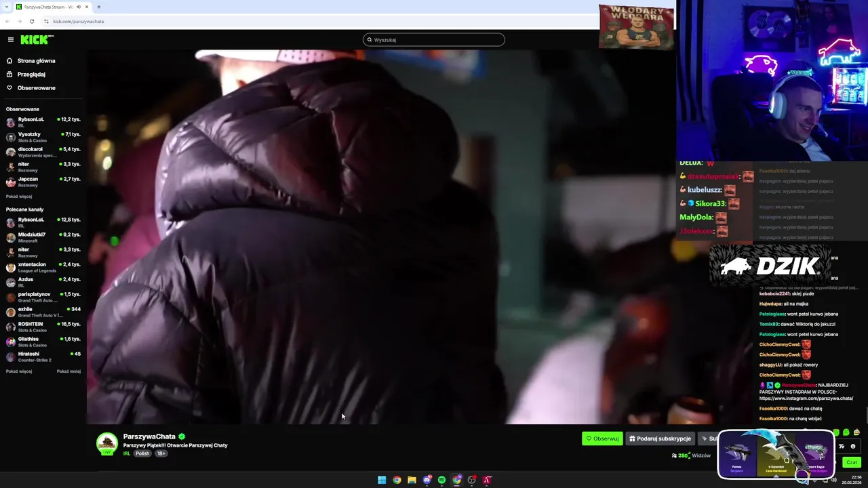Open Vysotzky channel in followed list
This screenshot has height=488, width=868.
[x=43, y=137]
